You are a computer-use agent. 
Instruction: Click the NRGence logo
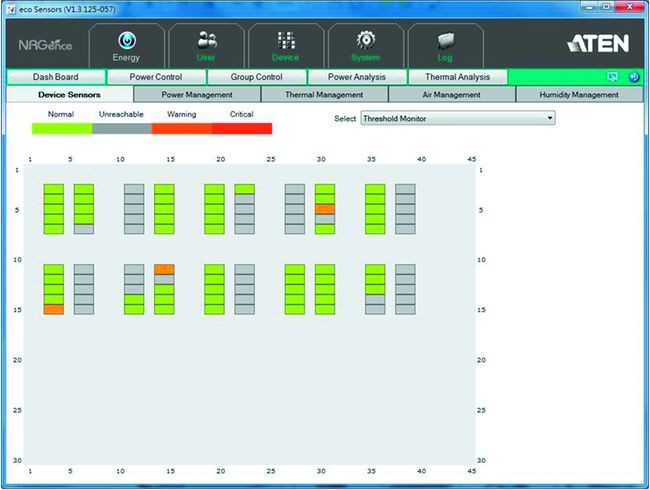coord(45,45)
